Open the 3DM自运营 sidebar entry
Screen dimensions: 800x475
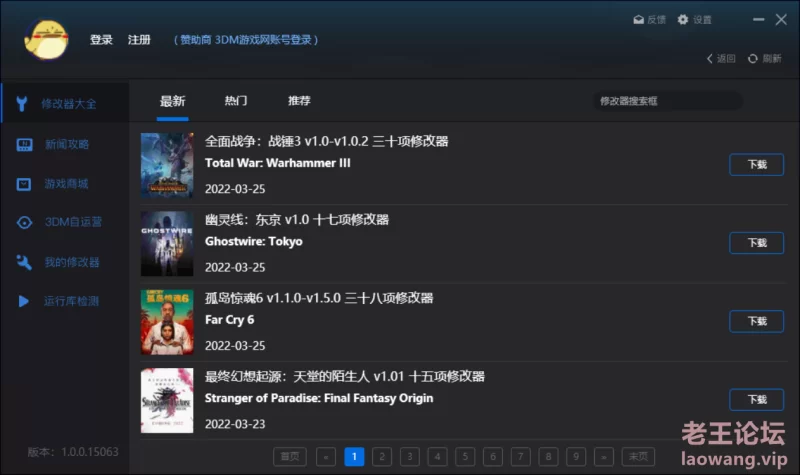tap(73, 222)
